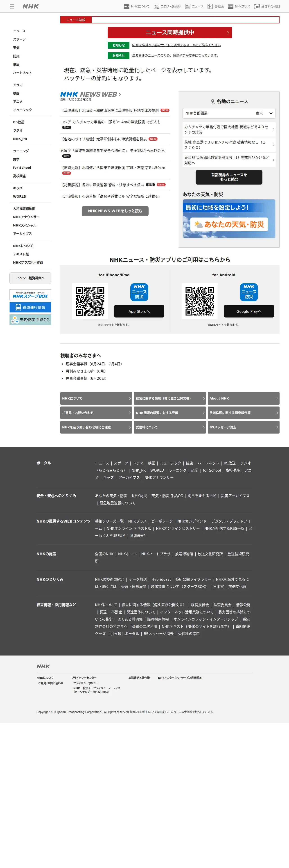Click 首都圏局のニュースをもっと読む button
Image resolution: width=289 pixels, height=868 pixels.
click(229, 177)
